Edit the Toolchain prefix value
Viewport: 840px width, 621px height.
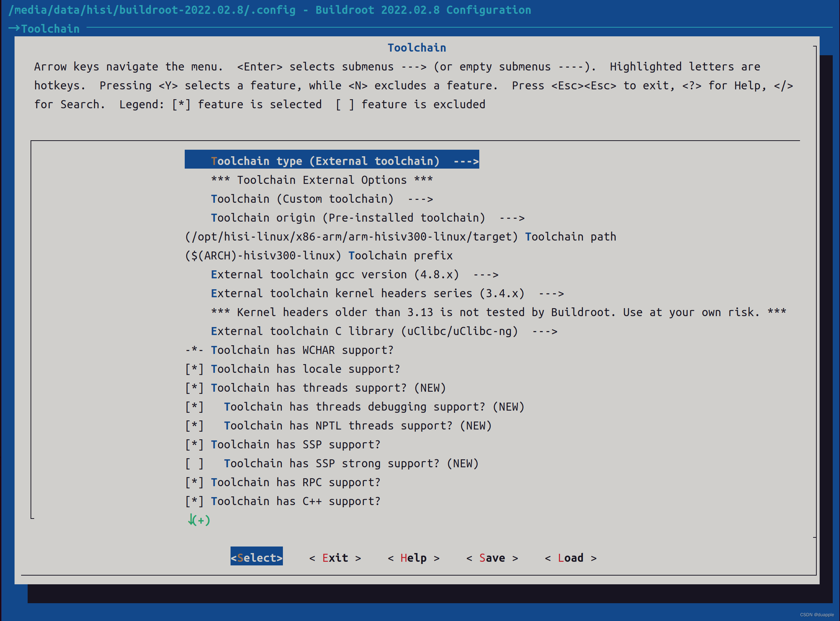tap(319, 255)
